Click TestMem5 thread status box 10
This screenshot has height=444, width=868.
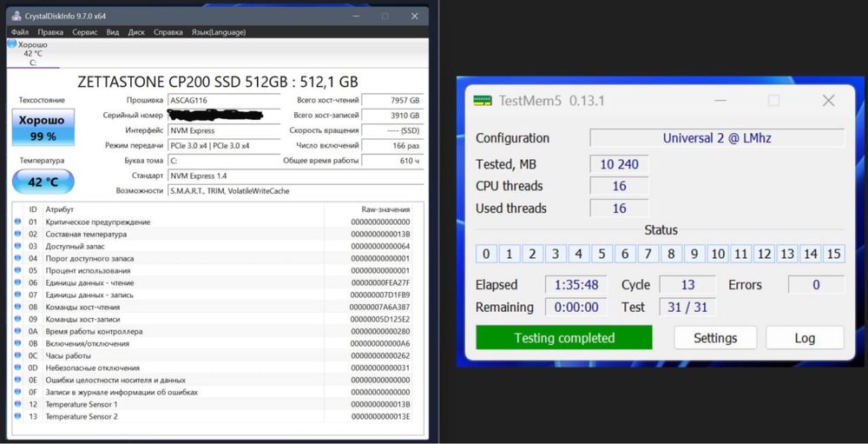pos(718,255)
